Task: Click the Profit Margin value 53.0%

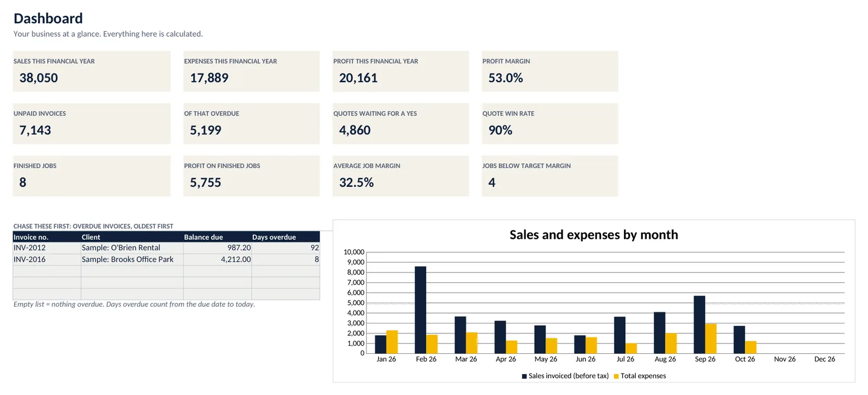Action: click(x=506, y=78)
